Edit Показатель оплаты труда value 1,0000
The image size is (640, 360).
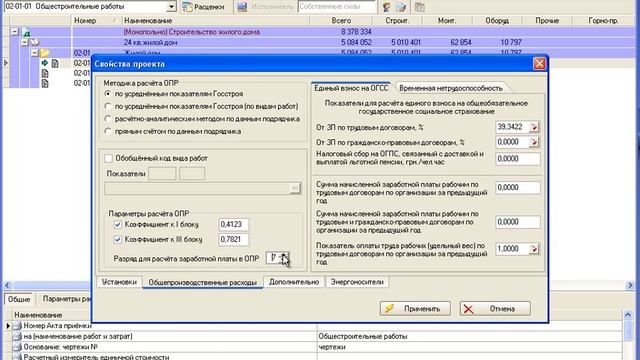[512, 249]
